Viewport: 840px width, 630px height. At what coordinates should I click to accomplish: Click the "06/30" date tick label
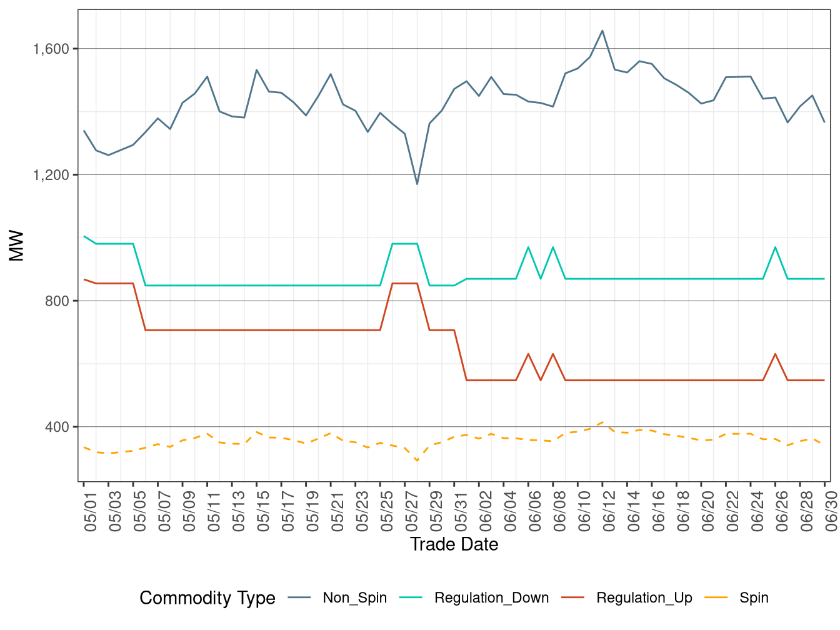tap(832, 512)
